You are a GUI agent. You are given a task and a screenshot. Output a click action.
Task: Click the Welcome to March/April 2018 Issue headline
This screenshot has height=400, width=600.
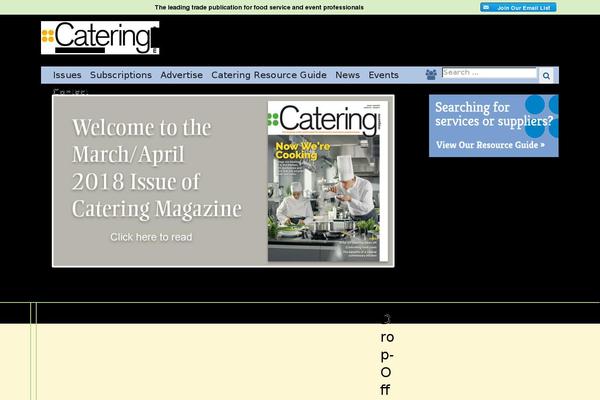click(x=156, y=169)
